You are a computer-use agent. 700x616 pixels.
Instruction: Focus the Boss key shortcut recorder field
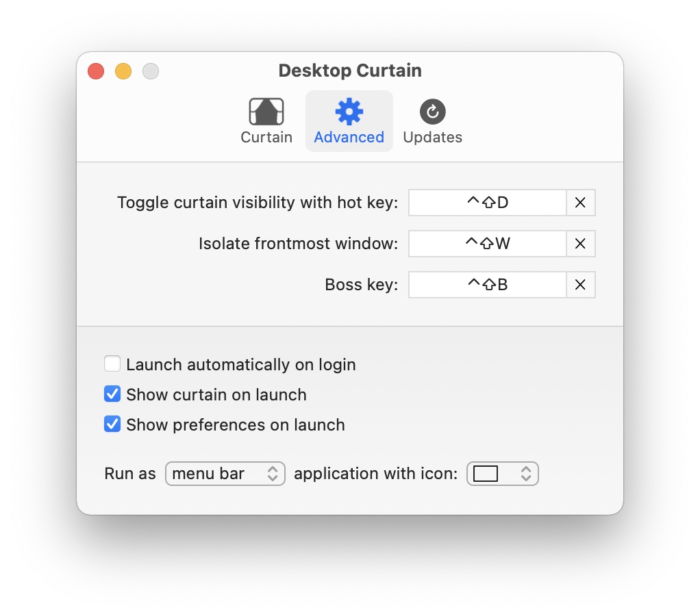point(487,285)
